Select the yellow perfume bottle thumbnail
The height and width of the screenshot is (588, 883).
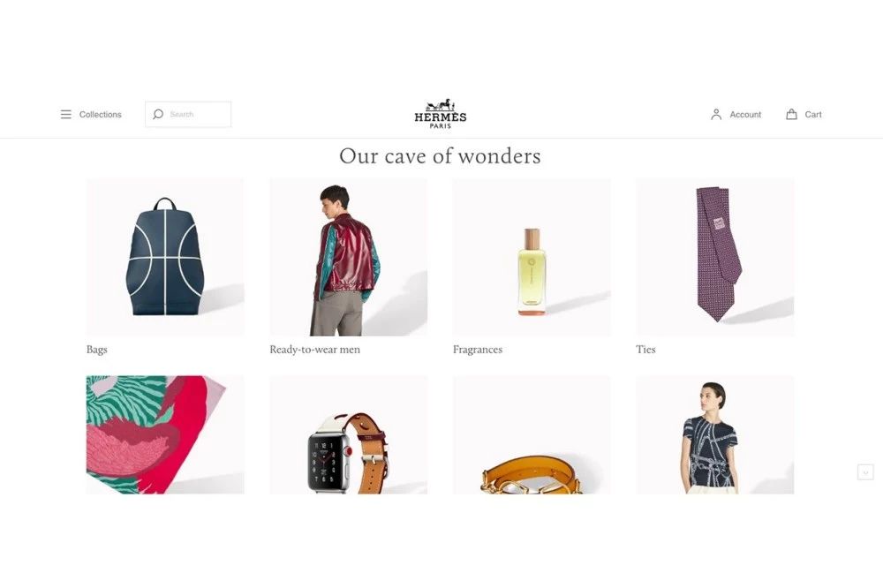pos(532,258)
